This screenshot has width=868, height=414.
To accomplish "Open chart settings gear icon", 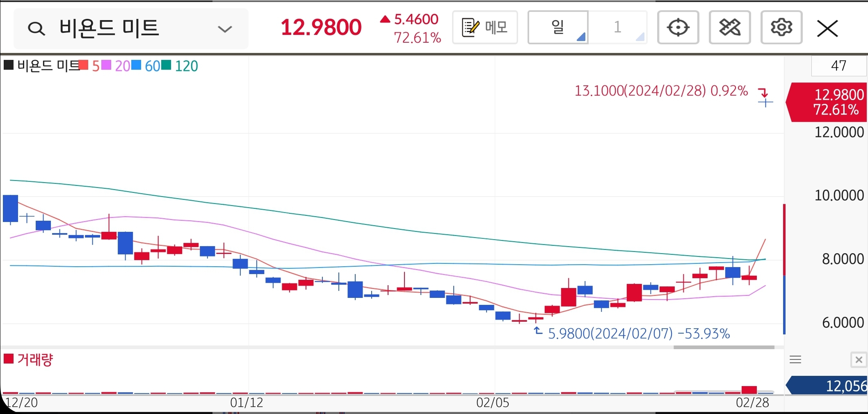I will (781, 27).
